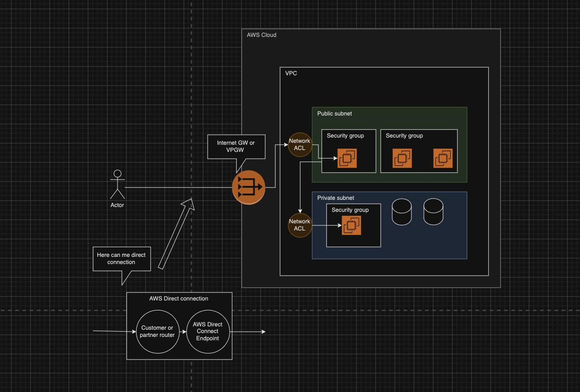Click the orange Internet Gateway icon
The width and height of the screenshot is (580, 392).
[248, 187]
